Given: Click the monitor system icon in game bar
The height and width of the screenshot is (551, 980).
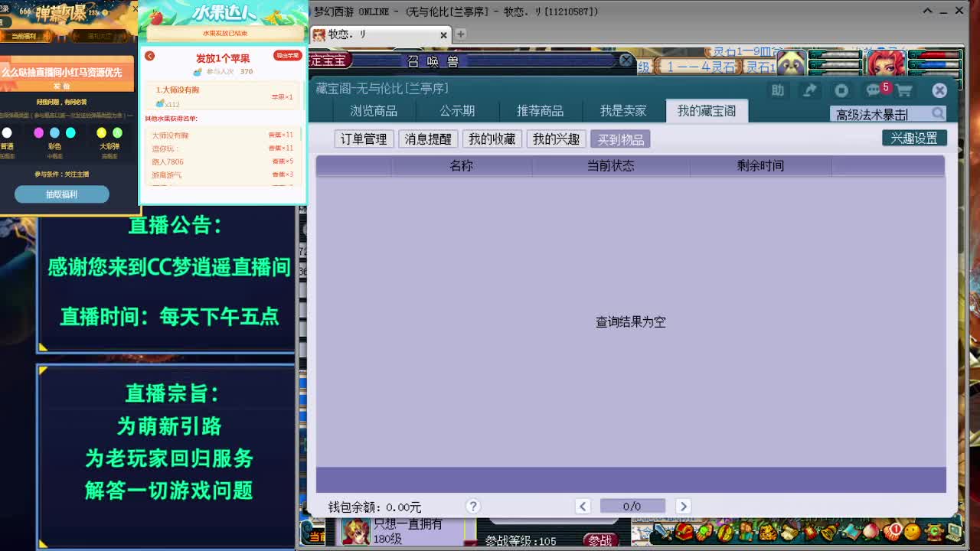Looking at the screenshot, I should point(954,531).
